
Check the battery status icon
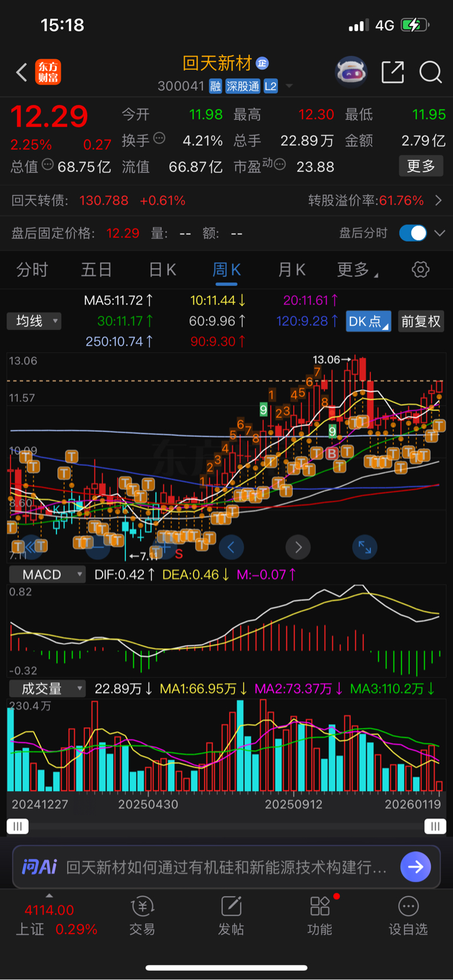[415, 25]
